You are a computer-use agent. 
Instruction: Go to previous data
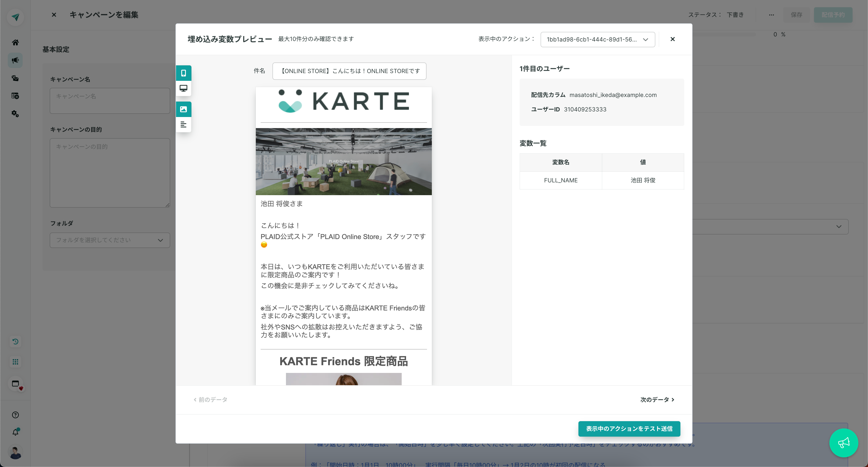pyautogui.click(x=210, y=399)
